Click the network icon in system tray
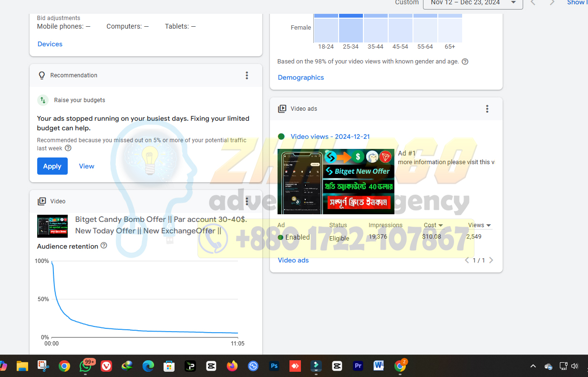 click(563, 366)
